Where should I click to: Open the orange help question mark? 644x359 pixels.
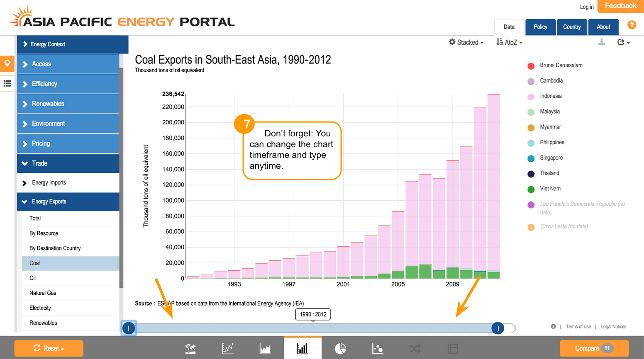tap(632, 25)
